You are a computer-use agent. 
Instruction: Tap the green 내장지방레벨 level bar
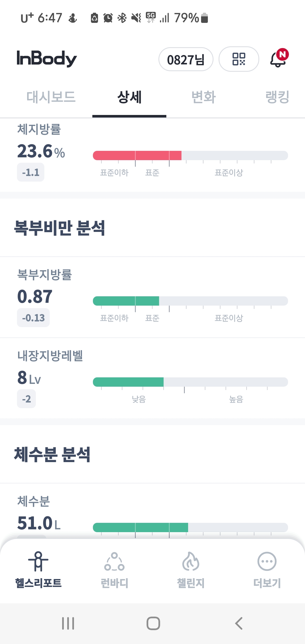tap(128, 382)
